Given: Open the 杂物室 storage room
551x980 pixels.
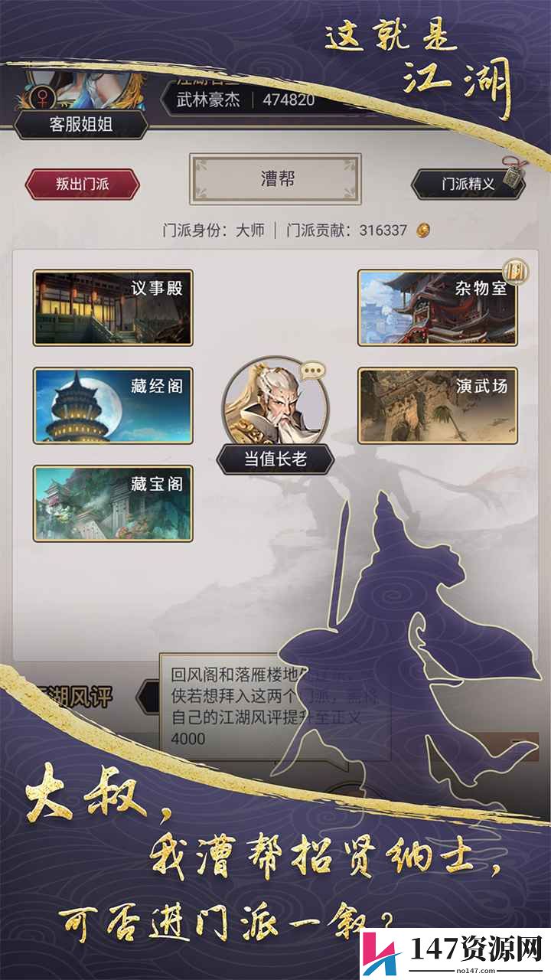Looking at the screenshot, I should click(x=438, y=307).
